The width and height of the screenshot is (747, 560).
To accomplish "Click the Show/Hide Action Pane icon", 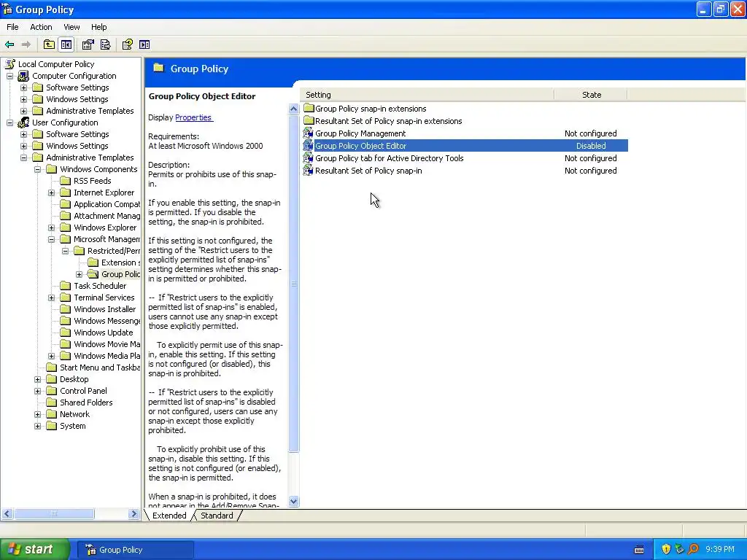I will click(x=144, y=44).
